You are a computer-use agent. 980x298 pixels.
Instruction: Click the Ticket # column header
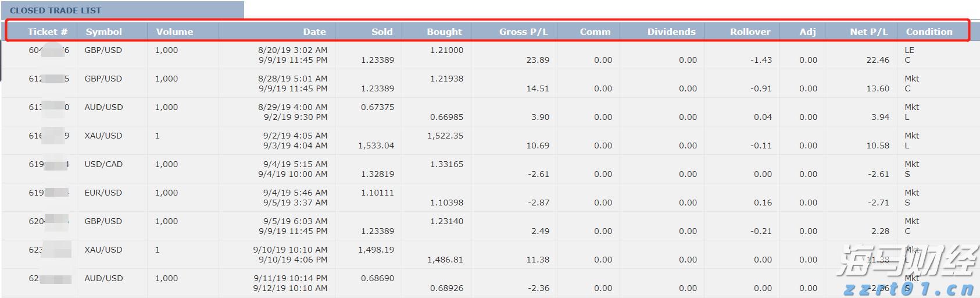pos(47,31)
